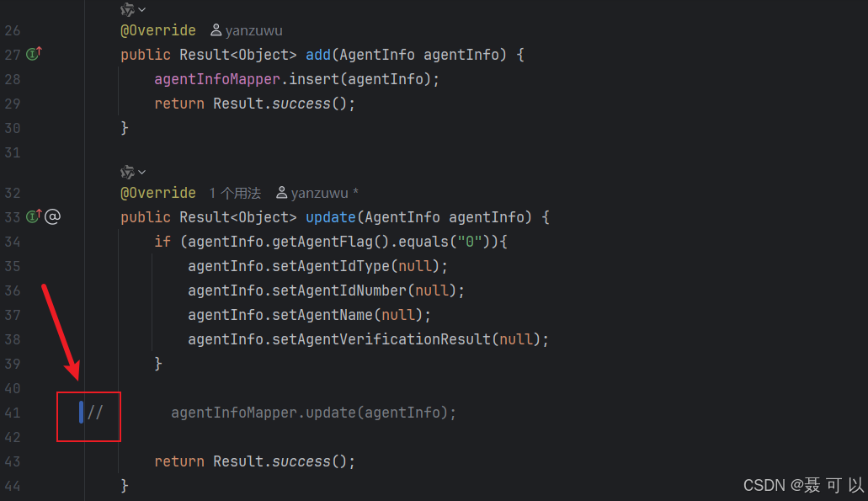Click the closing brace on line 44
Viewport: 868px width, 501px height.
pyautogui.click(x=125, y=486)
